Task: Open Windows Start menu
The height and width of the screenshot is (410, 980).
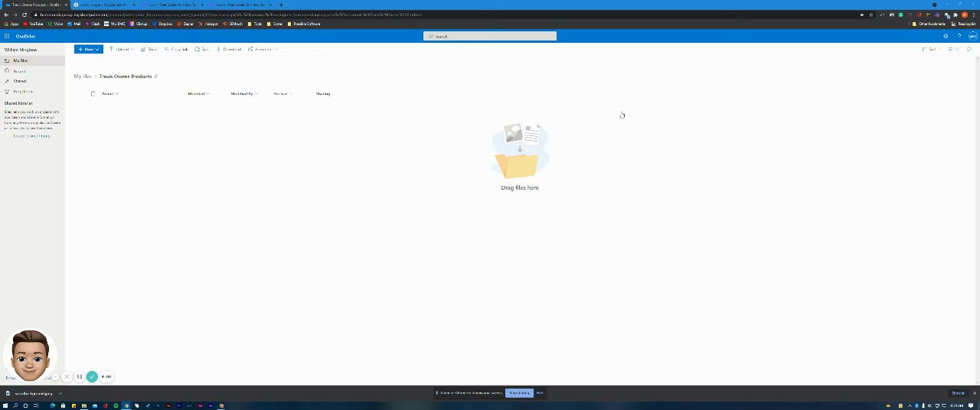Action: coord(5,405)
